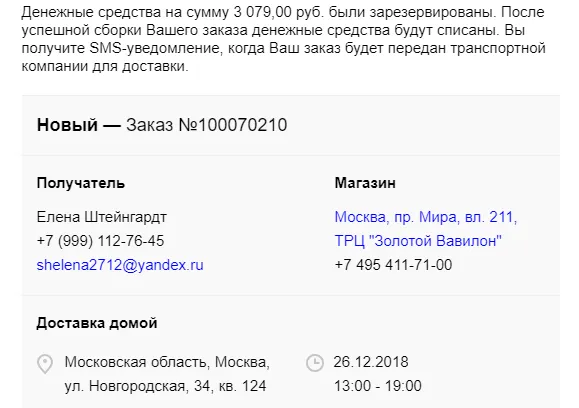Click the order heading Заказ №100070210
The height and width of the screenshot is (408, 579).
coord(206,125)
